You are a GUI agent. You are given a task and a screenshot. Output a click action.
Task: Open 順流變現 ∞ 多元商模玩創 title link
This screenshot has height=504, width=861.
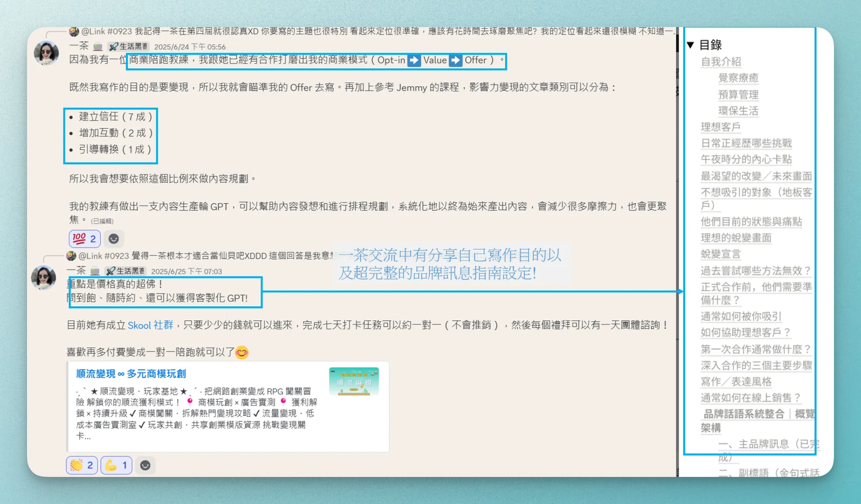coord(131,374)
